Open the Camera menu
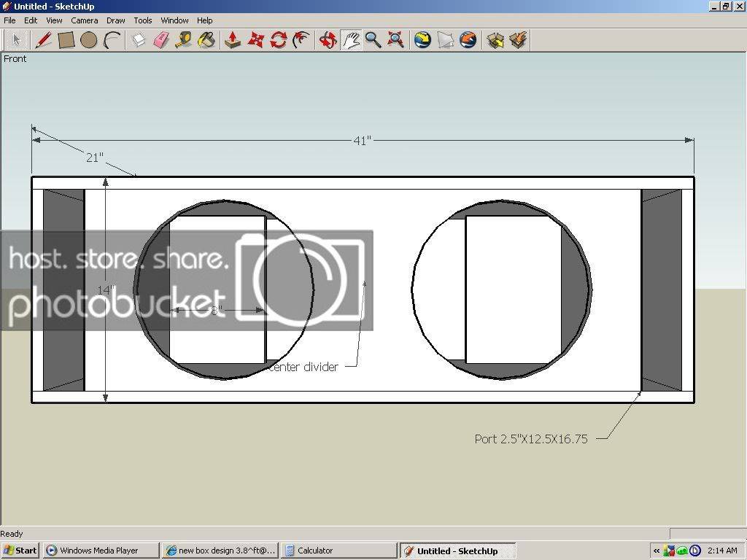The width and height of the screenshot is (747, 560). 85,20
